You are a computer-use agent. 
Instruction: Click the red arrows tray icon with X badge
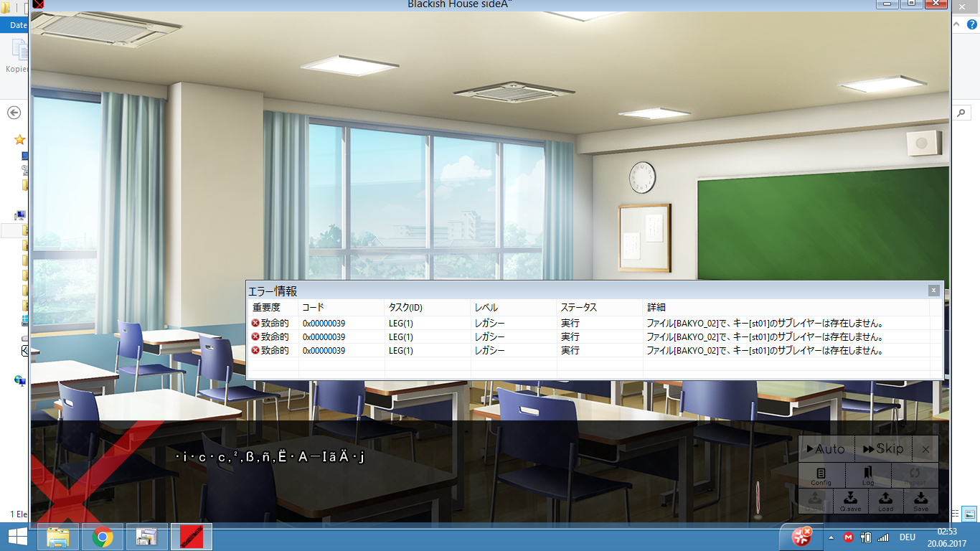[801, 537]
